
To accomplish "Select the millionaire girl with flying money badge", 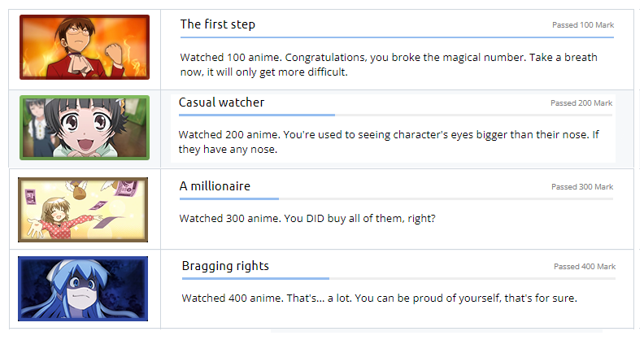I will 83,210.
